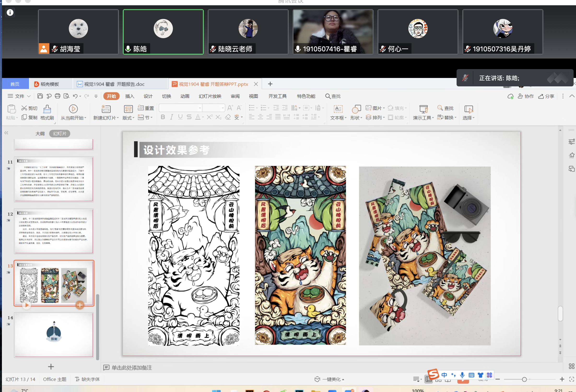Open the Presentation Tools (演示工具) dropdown

click(423, 118)
